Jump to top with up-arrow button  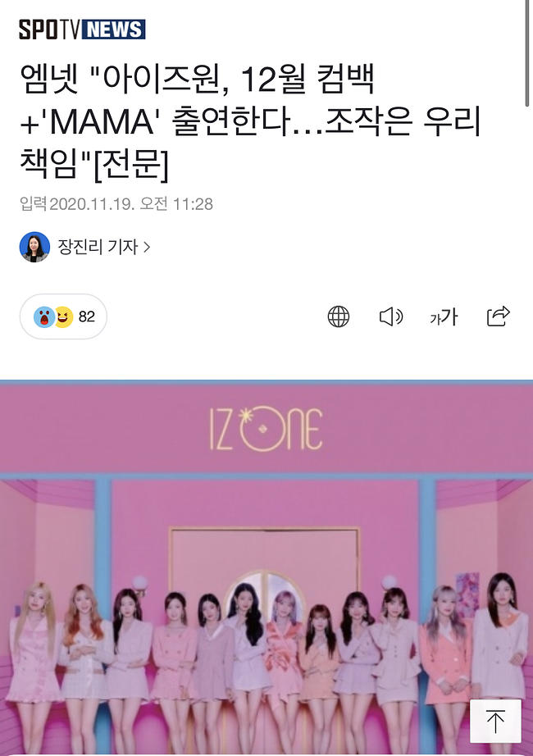coord(495,722)
